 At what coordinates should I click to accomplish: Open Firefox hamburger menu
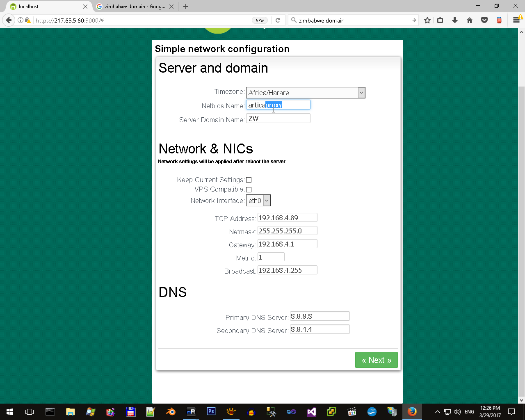click(x=516, y=20)
